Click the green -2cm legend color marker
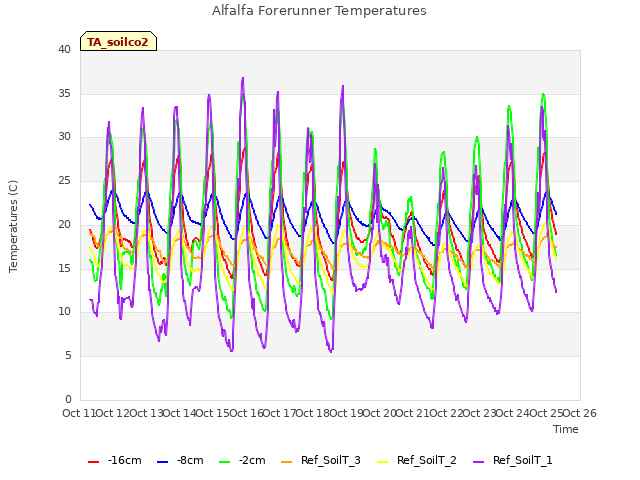 (224, 462)
